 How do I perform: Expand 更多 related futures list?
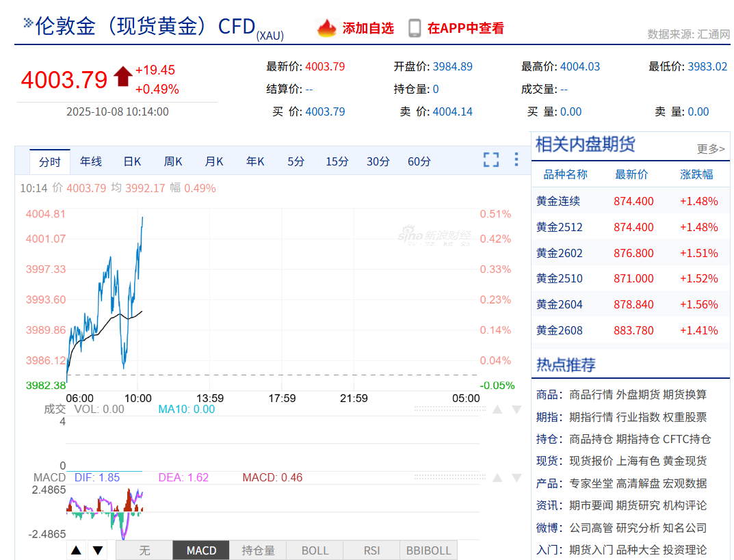click(x=711, y=149)
